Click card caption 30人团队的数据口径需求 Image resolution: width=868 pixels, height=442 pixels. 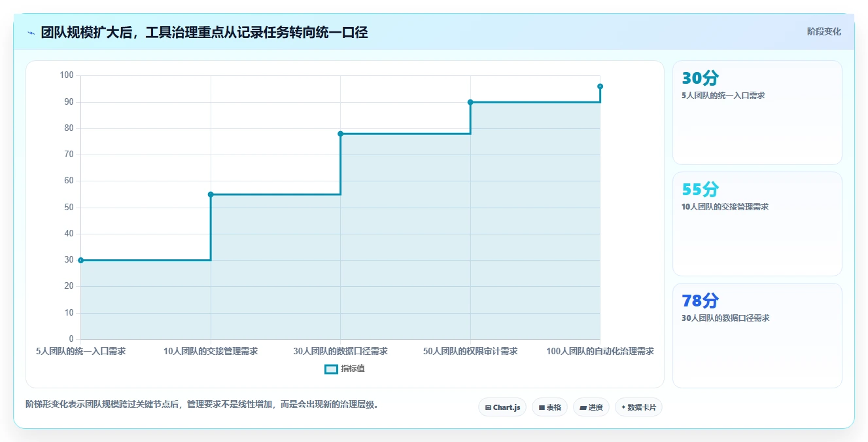click(x=725, y=318)
